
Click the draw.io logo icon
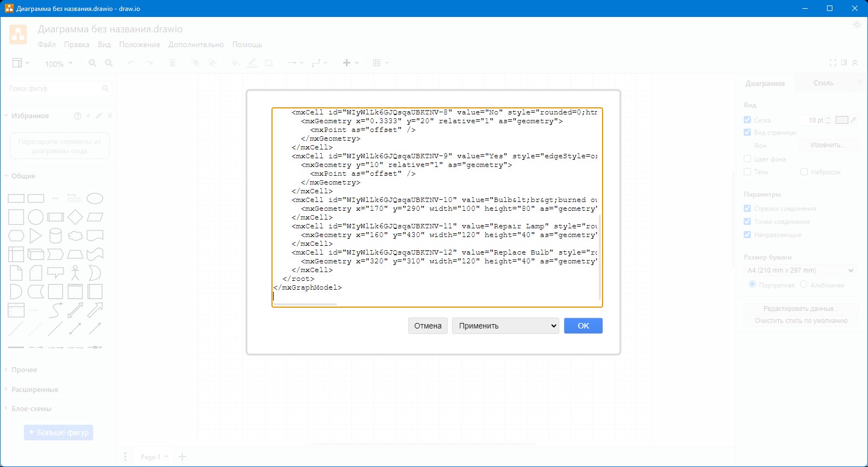(18, 34)
